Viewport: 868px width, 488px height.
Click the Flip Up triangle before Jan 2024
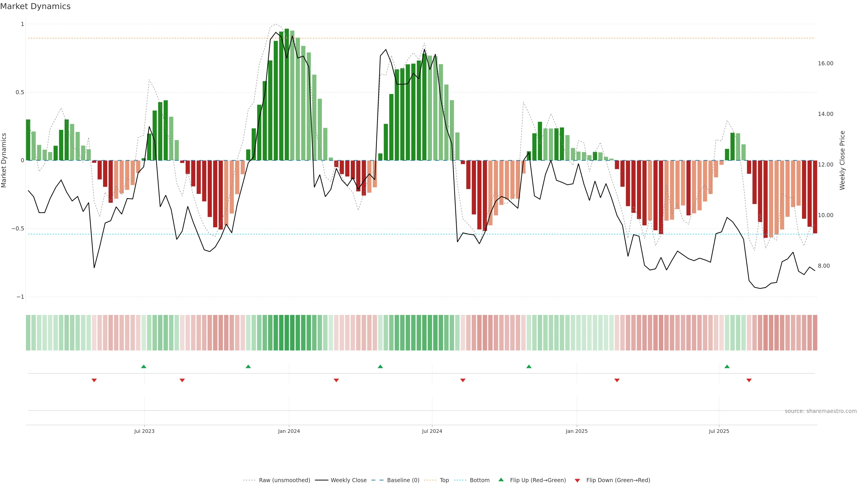click(248, 366)
